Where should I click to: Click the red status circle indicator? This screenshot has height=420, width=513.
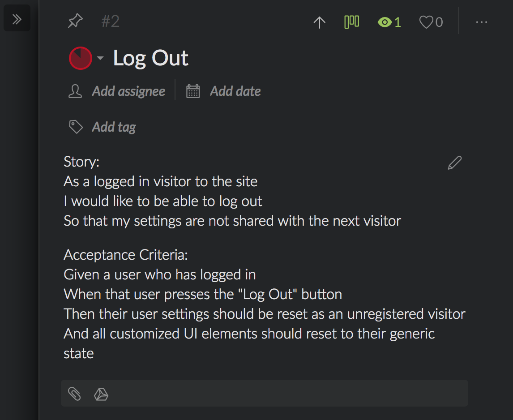[81, 58]
